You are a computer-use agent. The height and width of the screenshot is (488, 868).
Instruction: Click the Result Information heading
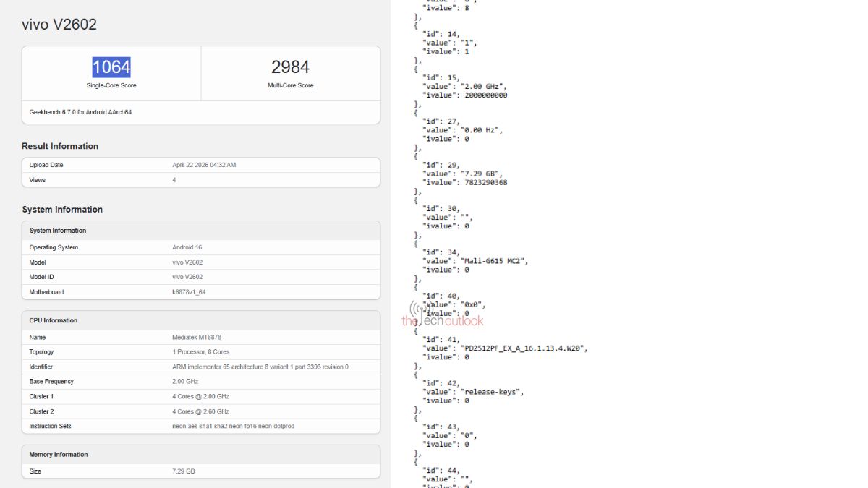(x=60, y=146)
